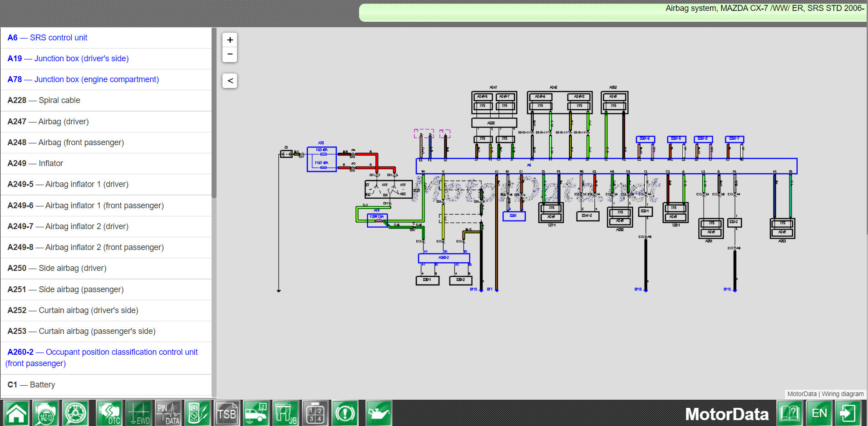Click the MotorData | Wiring diagram label
868x426 pixels.
click(x=825, y=394)
